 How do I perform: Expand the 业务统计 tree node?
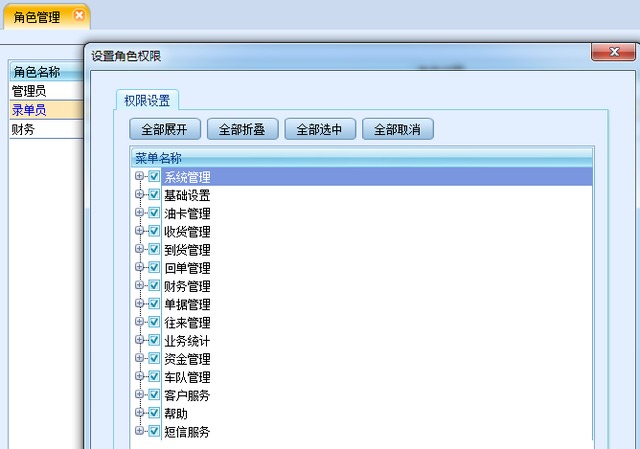[x=140, y=340]
